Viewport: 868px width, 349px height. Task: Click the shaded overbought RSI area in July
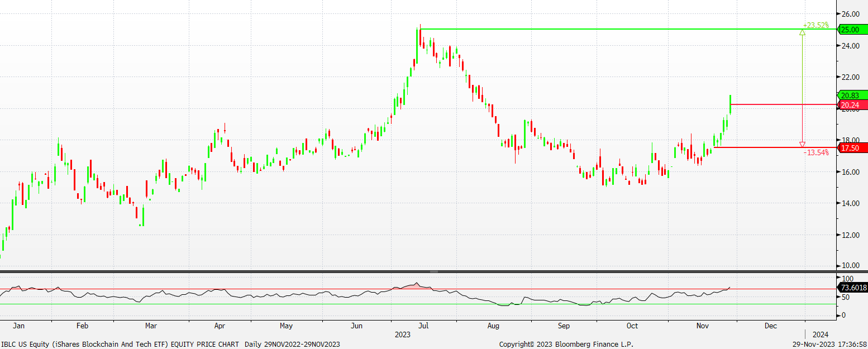point(412,286)
